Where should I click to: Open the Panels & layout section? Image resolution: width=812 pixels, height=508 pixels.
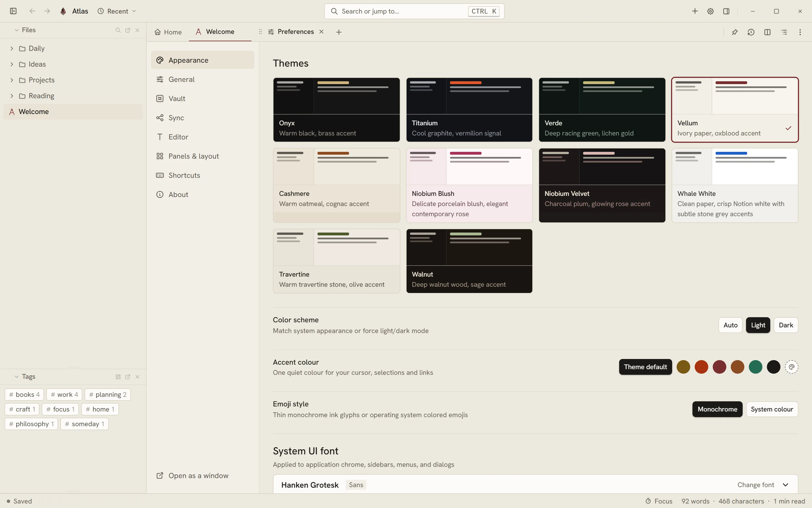coord(202,156)
